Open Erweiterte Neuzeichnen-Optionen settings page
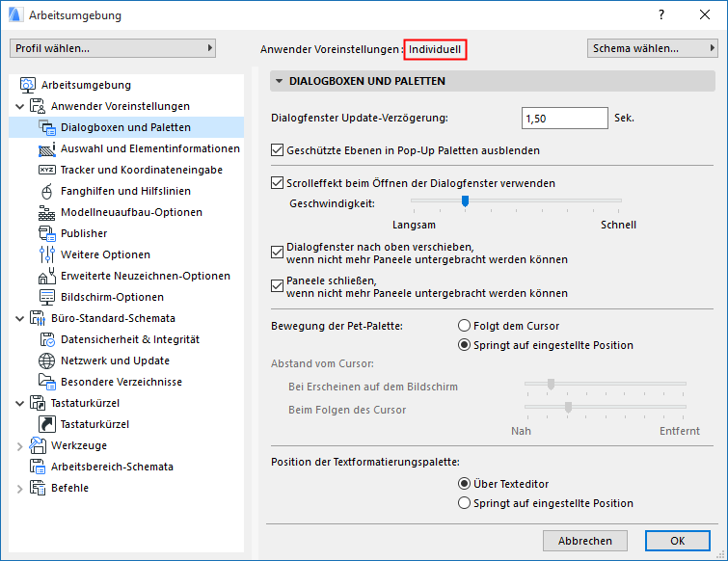728x561 pixels. [145, 276]
